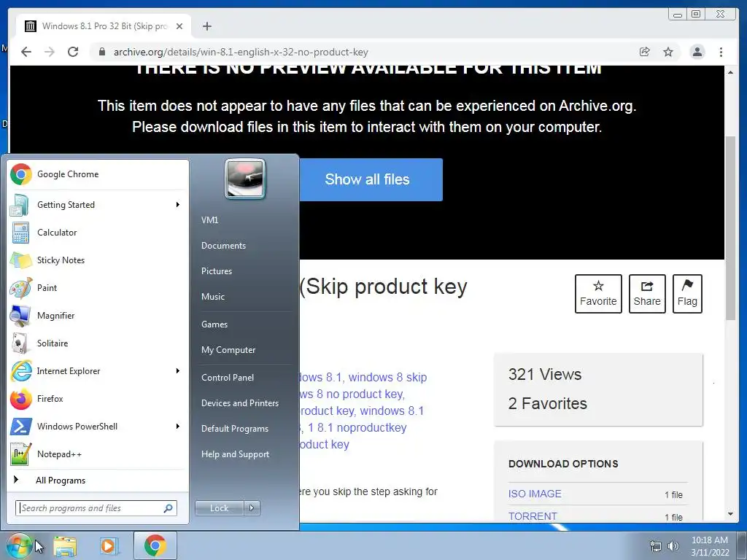Launch Magnifier from Start menu

click(98, 315)
